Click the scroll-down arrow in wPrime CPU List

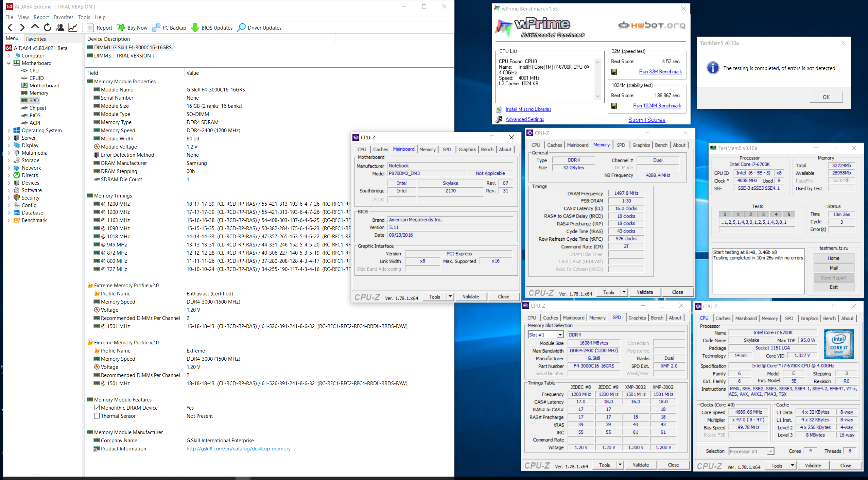pyautogui.click(x=597, y=96)
